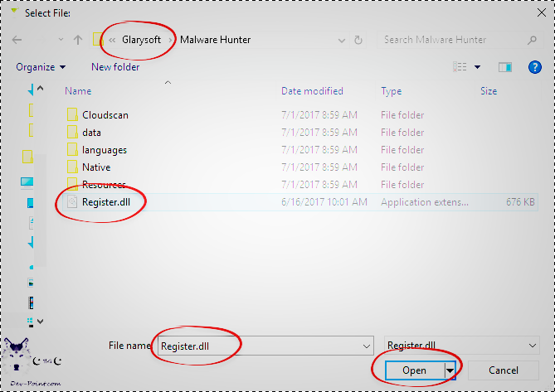
Task: Click the Open button
Action: pyautogui.click(x=414, y=370)
